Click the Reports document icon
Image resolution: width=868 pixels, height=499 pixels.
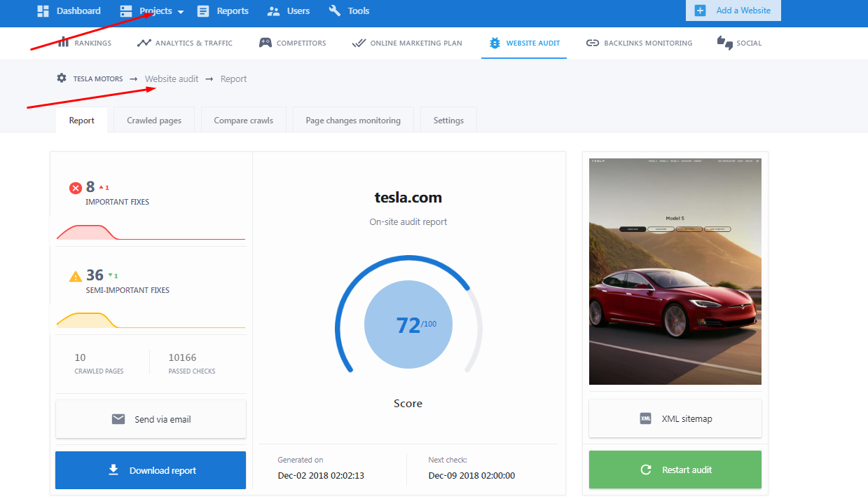click(x=203, y=11)
